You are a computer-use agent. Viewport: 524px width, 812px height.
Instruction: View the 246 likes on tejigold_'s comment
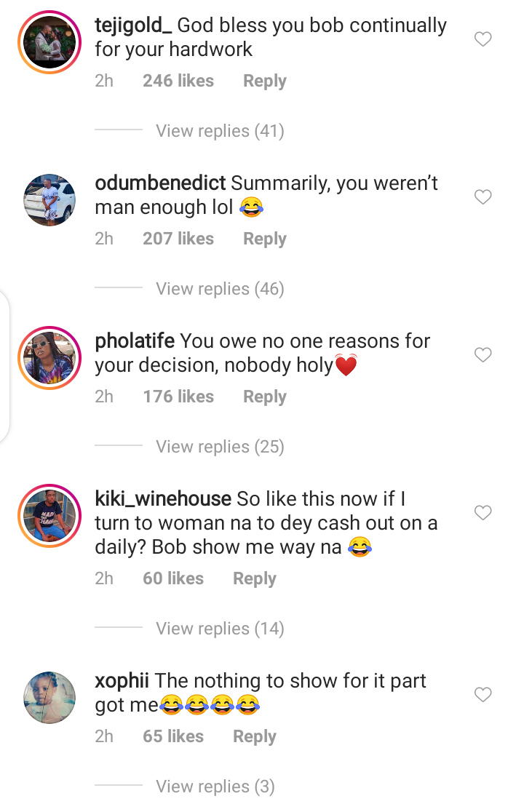(178, 81)
